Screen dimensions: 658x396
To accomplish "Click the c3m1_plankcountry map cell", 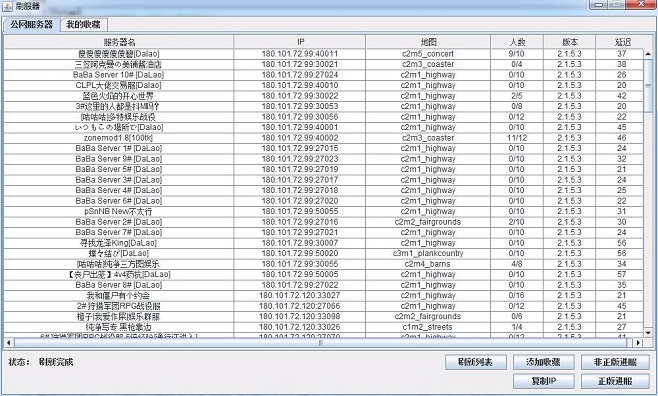I will (428, 253).
